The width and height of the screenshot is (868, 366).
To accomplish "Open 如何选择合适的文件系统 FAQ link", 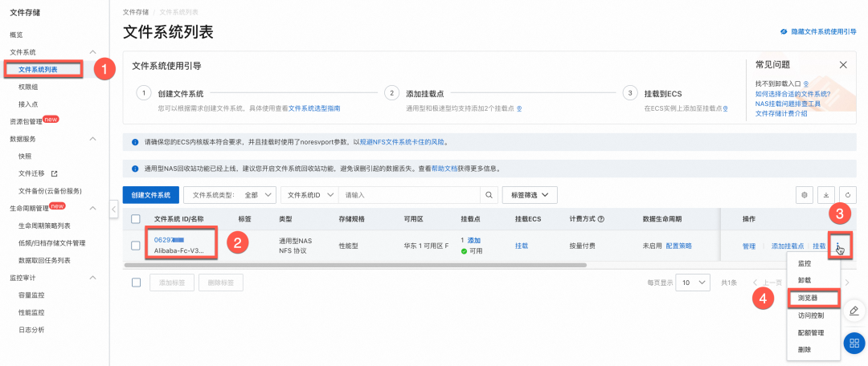I will [x=792, y=93].
